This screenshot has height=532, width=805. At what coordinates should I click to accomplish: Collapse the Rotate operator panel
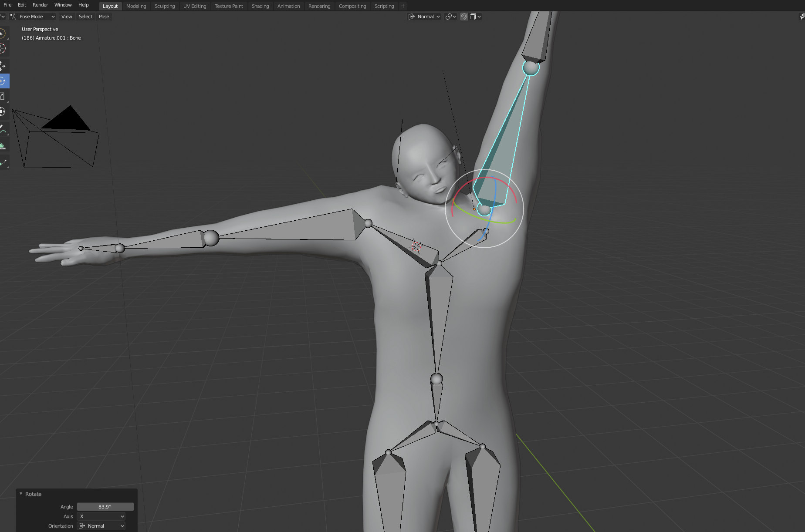20,494
